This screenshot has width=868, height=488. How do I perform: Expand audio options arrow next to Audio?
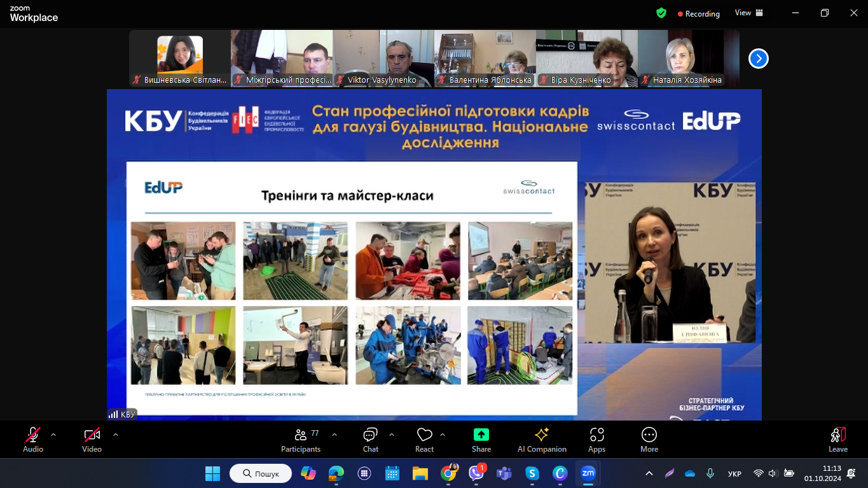[x=53, y=435]
